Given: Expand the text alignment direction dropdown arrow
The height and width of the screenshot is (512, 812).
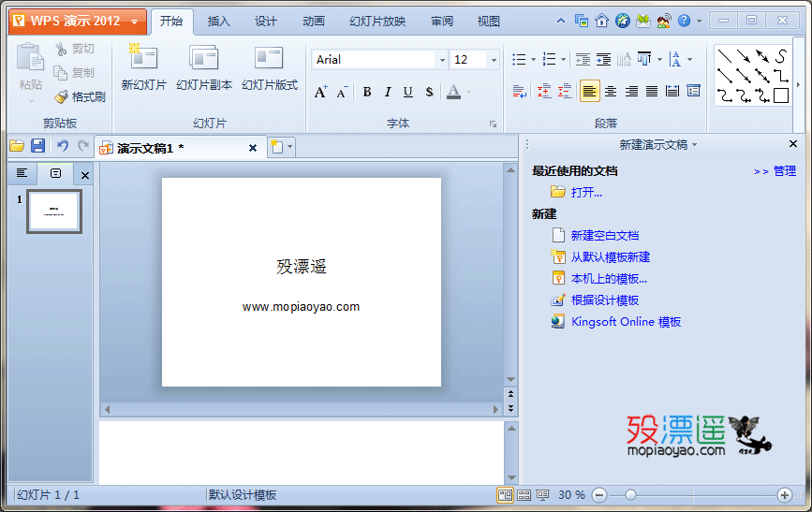Looking at the screenshot, I should (x=659, y=60).
